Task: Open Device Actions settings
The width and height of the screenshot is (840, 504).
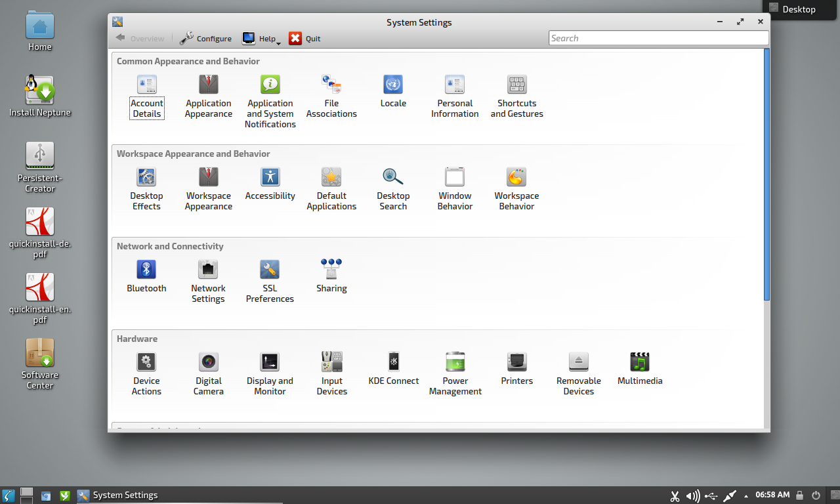Action: (x=146, y=374)
